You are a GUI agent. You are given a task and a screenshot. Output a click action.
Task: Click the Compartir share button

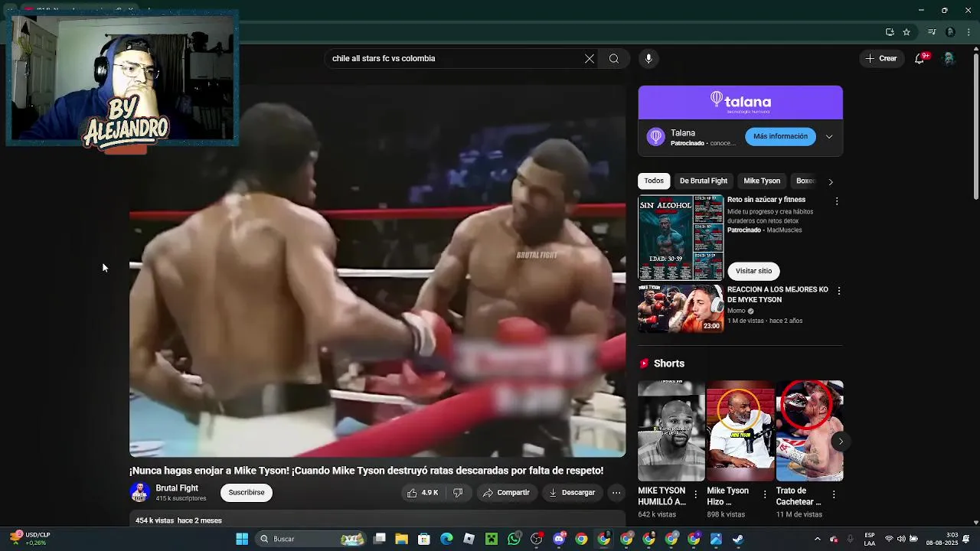(x=506, y=493)
